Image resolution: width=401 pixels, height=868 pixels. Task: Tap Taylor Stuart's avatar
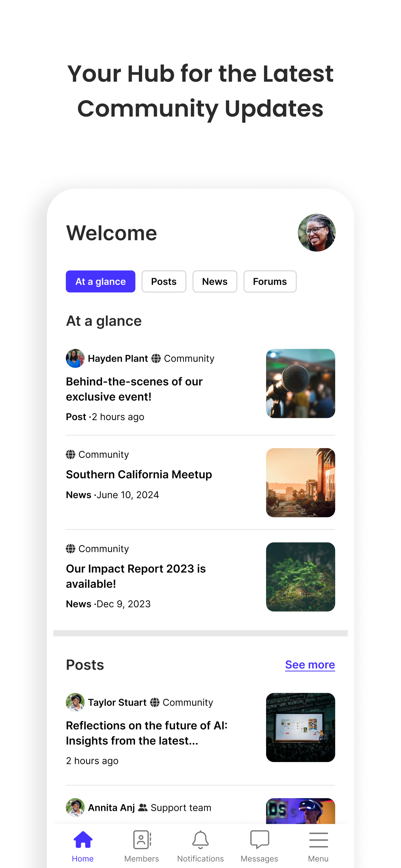click(75, 702)
